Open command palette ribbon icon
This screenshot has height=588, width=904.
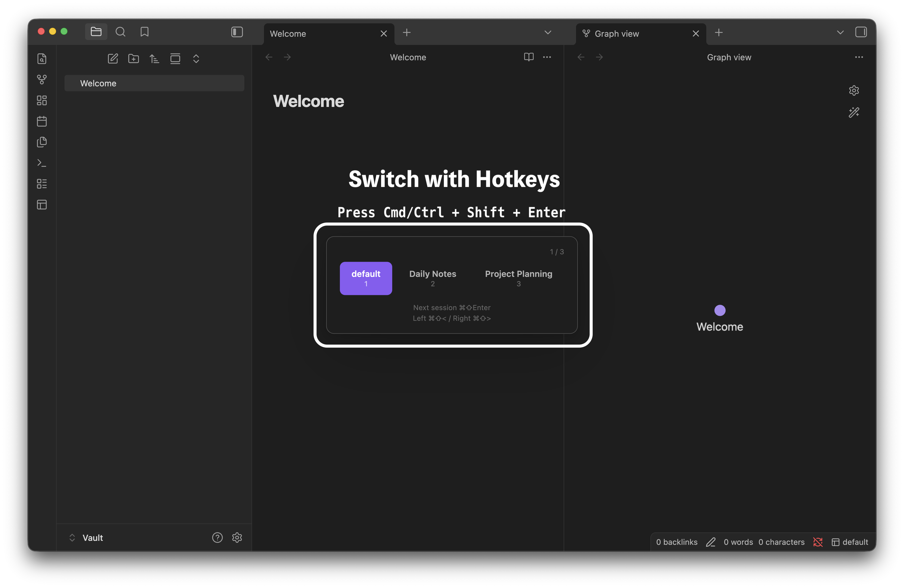click(42, 163)
